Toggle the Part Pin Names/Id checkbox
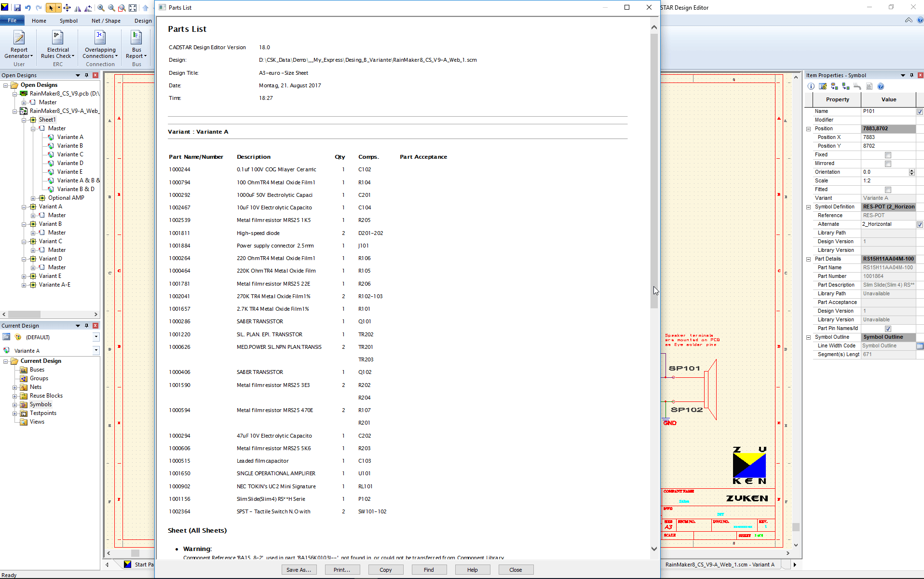The height and width of the screenshot is (579, 924). (x=888, y=329)
